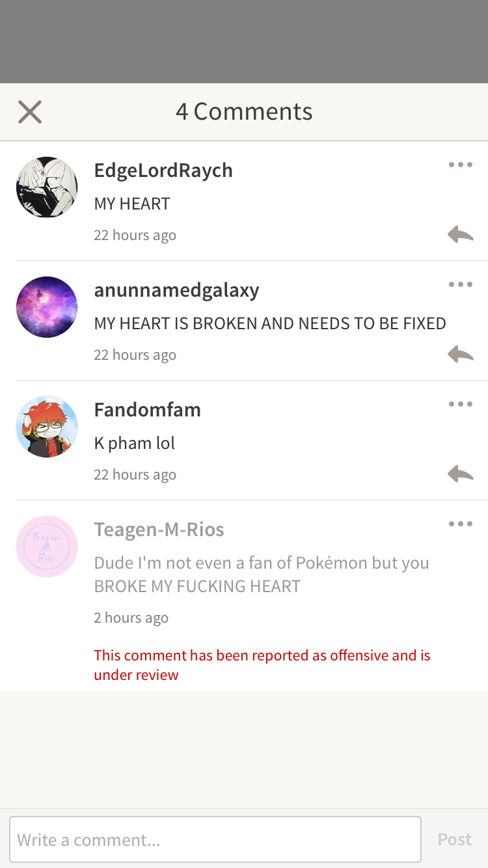This screenshot has width=488, height=868.
Task: Open more options for Fandomfam's comment
Action: tap(461, 404)
